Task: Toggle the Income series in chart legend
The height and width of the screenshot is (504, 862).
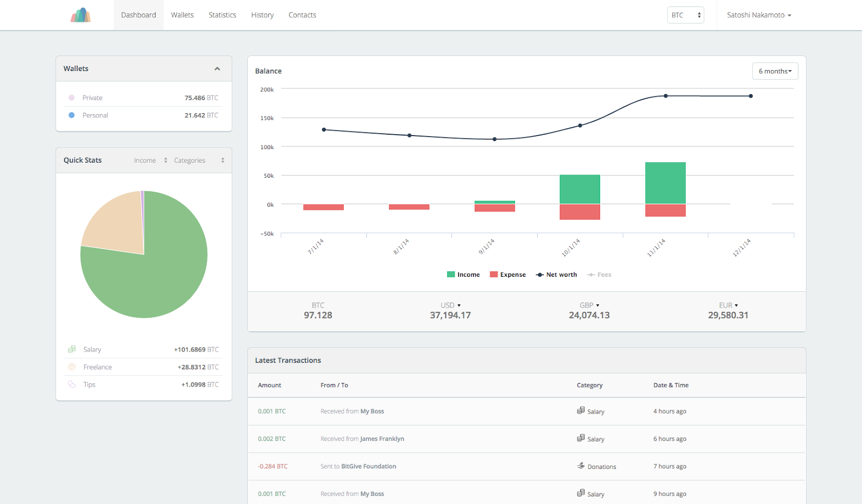Action: click(x=463, y=275)
